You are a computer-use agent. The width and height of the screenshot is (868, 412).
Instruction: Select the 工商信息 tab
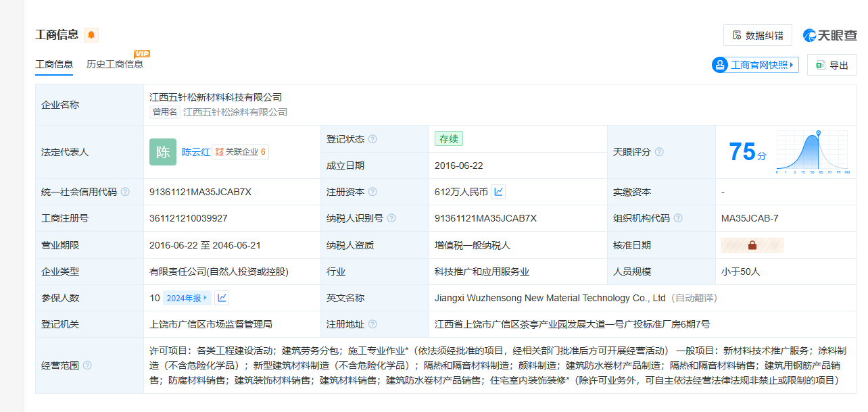pyautogui.click(x=54, y=64)
